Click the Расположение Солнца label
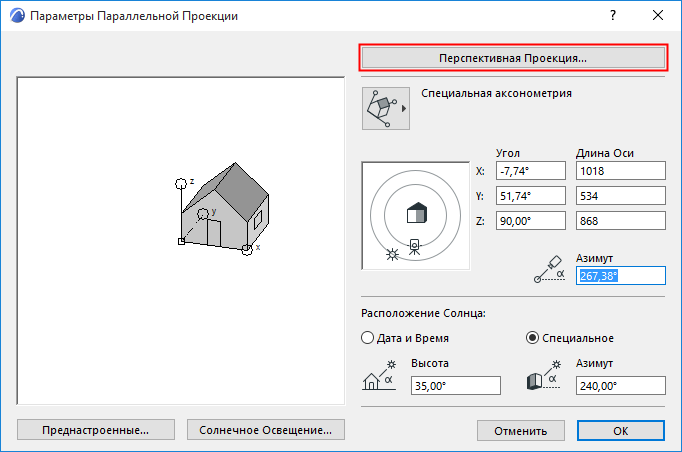The height and width of the screenshot is (452, 682). click(423, 313)
